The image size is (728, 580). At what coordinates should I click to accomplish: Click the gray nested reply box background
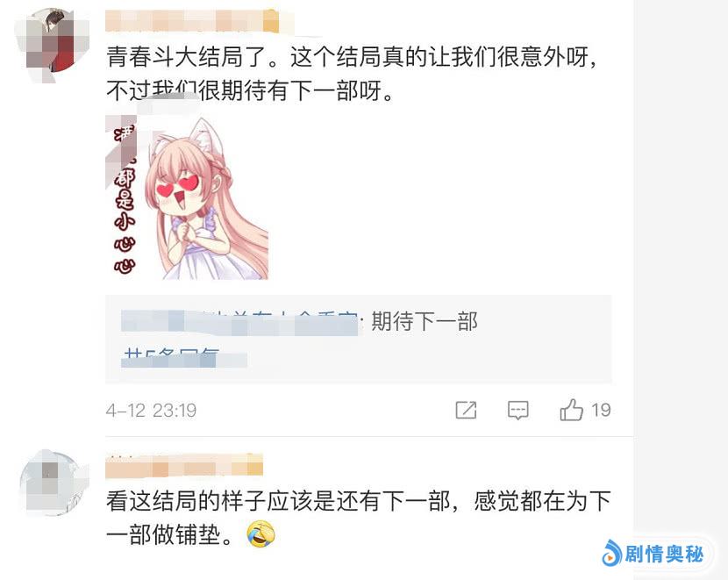pyautogui.click(x=359, y=339)
